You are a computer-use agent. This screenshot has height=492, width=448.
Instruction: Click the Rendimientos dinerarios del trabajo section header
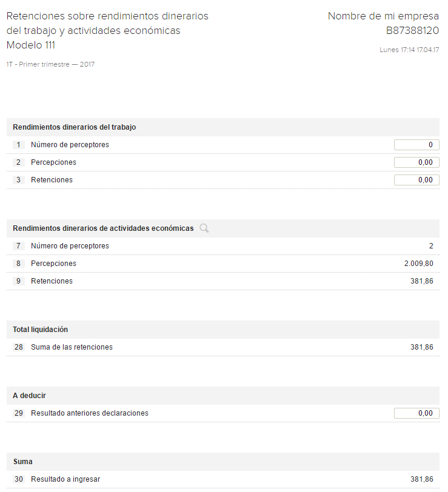(75, 127)
